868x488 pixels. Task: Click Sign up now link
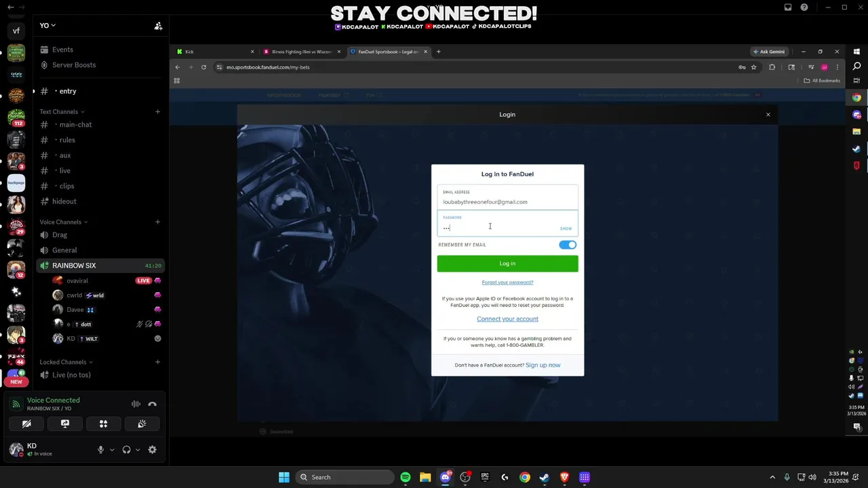pyautogui.click(x=542, y=365)
